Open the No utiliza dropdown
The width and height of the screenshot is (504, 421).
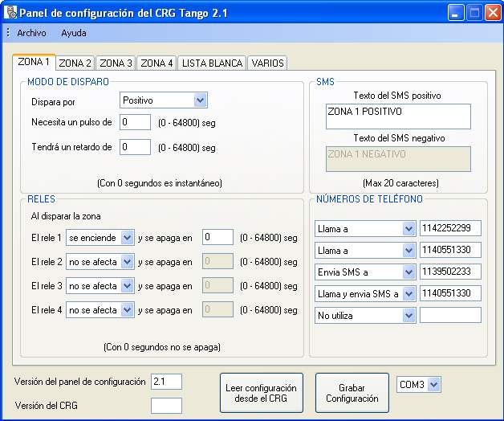pyautogui.click(x=365, y=316)
